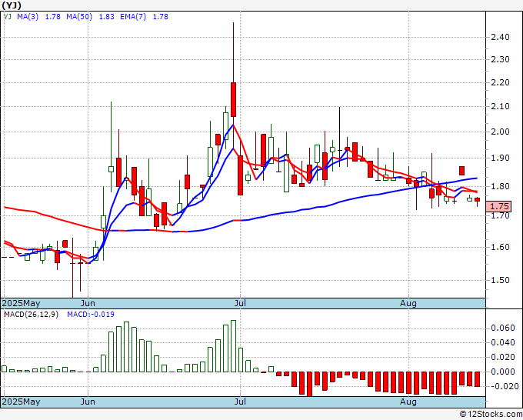Click the 2.40 price axis label
Screen dimensions: 523x420
click(501, 37)
